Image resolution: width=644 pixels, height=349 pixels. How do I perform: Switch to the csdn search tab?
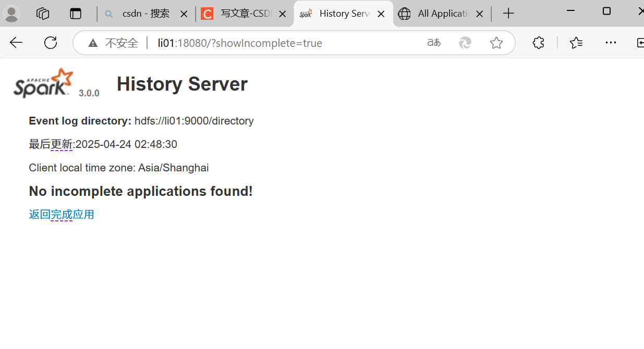coord(145,14)
